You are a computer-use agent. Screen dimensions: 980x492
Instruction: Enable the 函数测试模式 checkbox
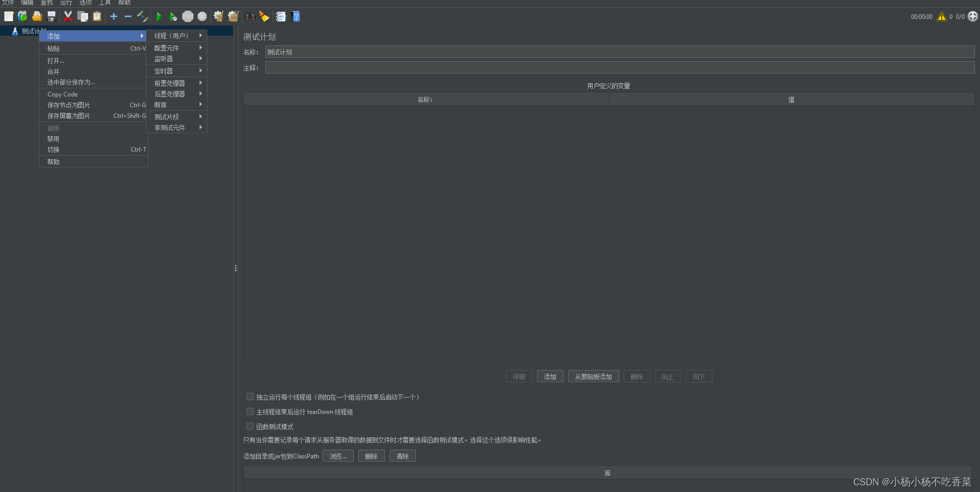250,426
